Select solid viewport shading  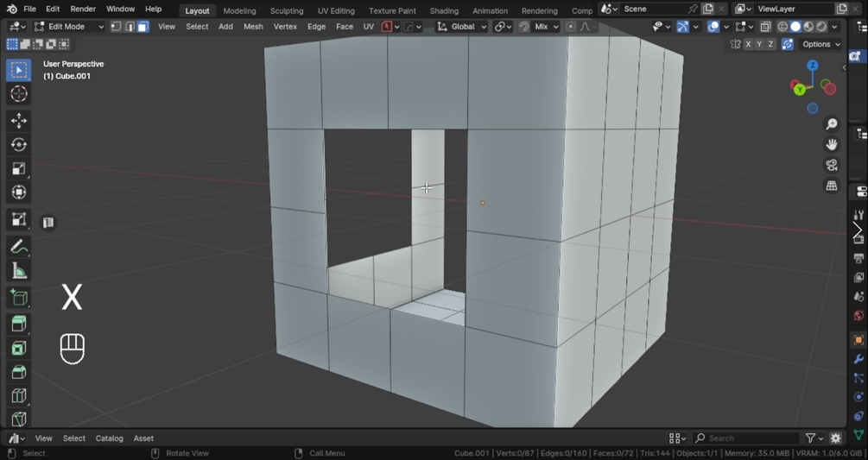click(795, 27)
